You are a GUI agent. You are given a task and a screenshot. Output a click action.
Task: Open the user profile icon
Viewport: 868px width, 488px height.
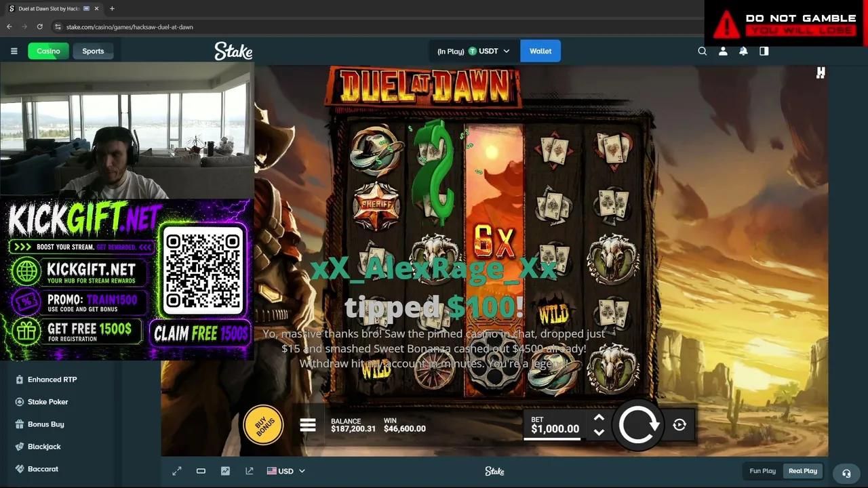pos(723,51)
